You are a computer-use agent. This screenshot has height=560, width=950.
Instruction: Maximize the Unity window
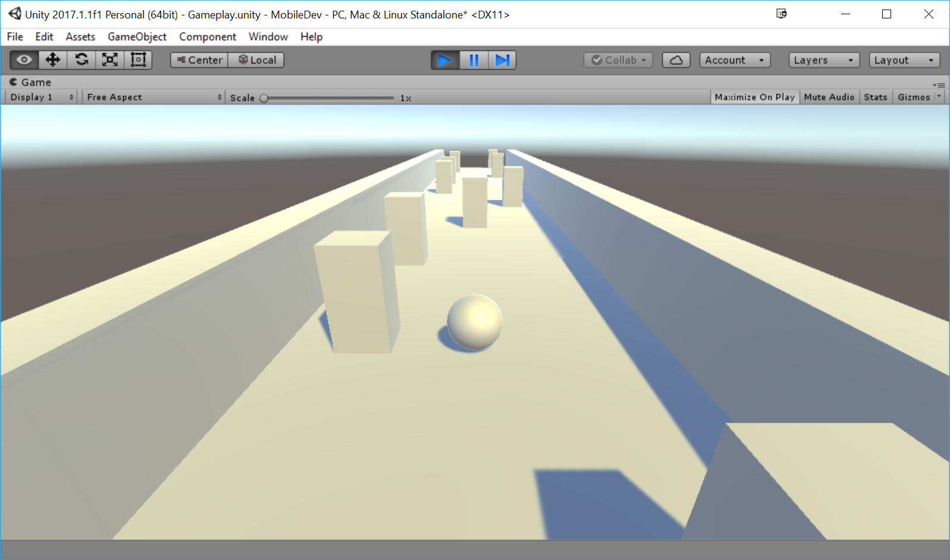[886, 14]
